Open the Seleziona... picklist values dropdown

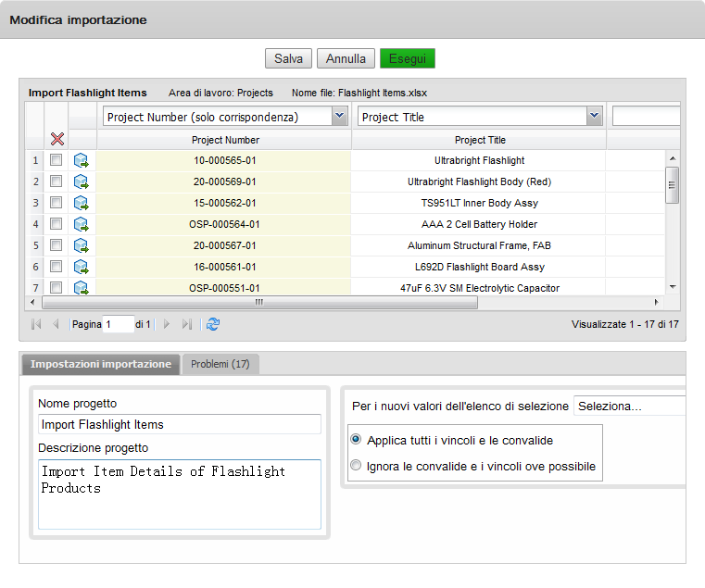629,406
